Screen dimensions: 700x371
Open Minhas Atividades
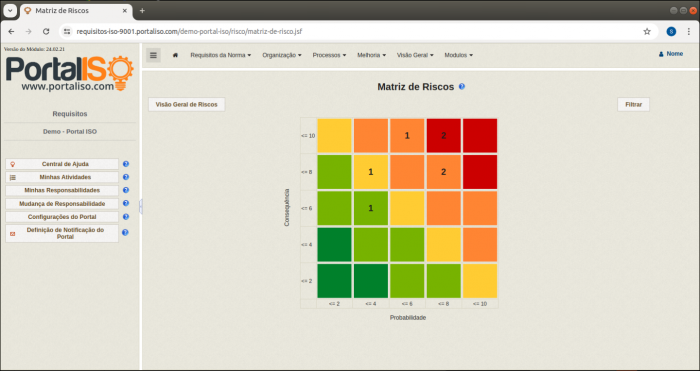pyautogui.click(x=62, y=177)
